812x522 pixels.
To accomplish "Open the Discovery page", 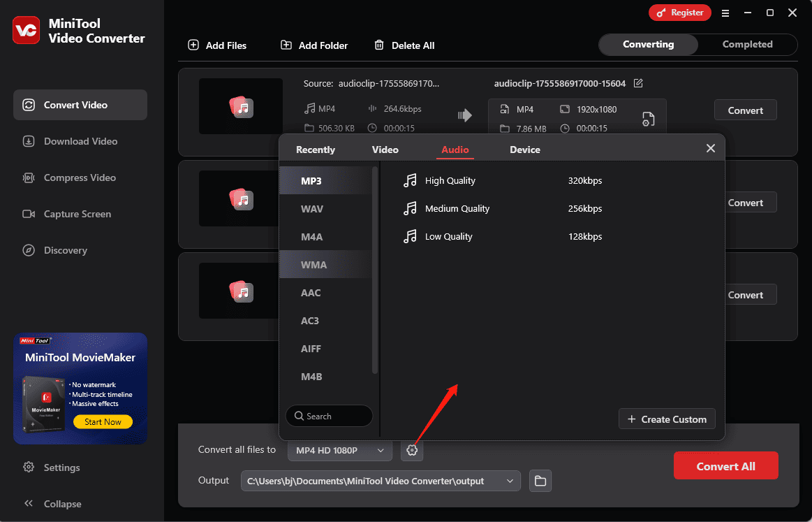I will (80, 250).
